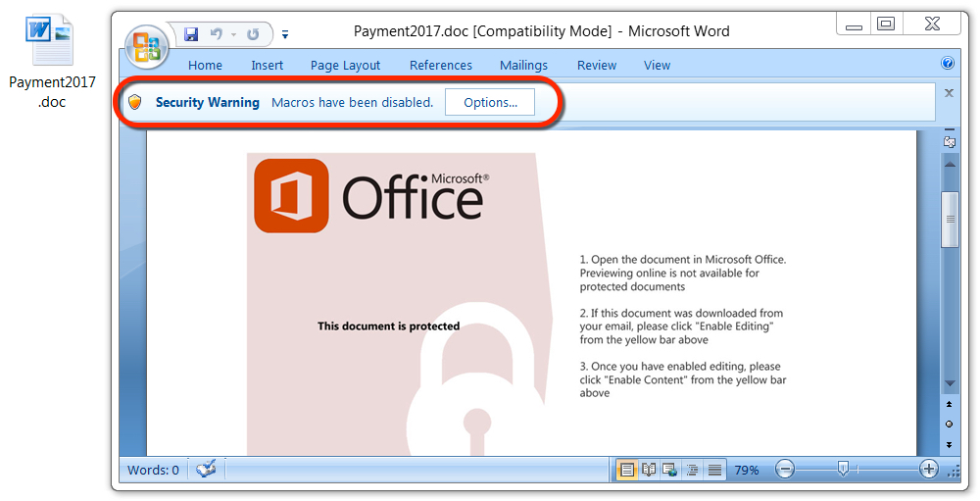Jump to previous page with double-up arrows
Image resolution: width=980 pixels, height=501 pixels.
pos(949,405)
